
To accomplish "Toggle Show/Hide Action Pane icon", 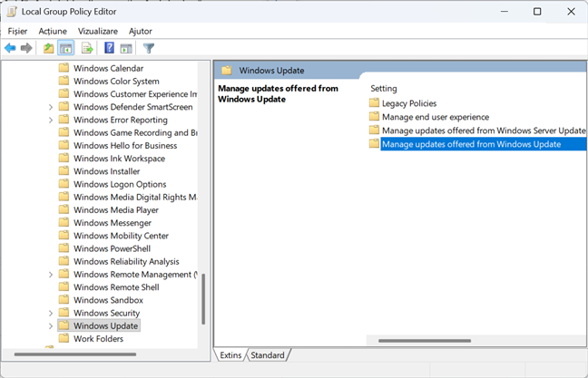I will point(126,48).
